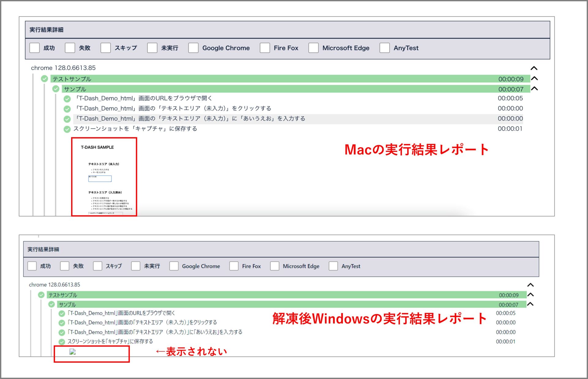Click check icon for the あいうえお入力 step in the Windows report
The width and height of the screenshot is (588, 379).
coord(62,332)
